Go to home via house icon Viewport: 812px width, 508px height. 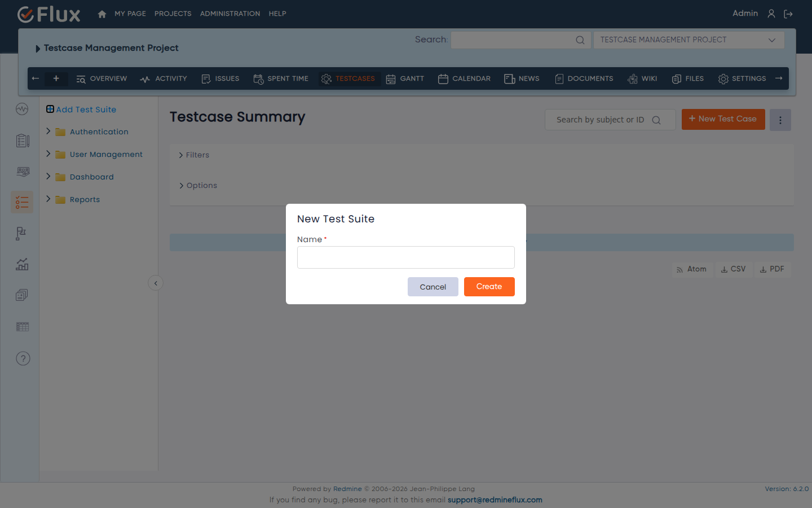pos(102,14)
